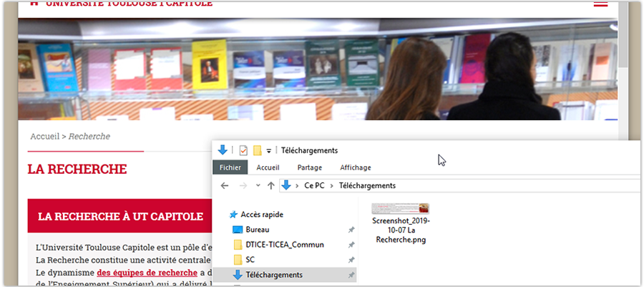644x287 pixels.
Task: Click the Explorer forward arrow
Action: (x=243, y=186)
